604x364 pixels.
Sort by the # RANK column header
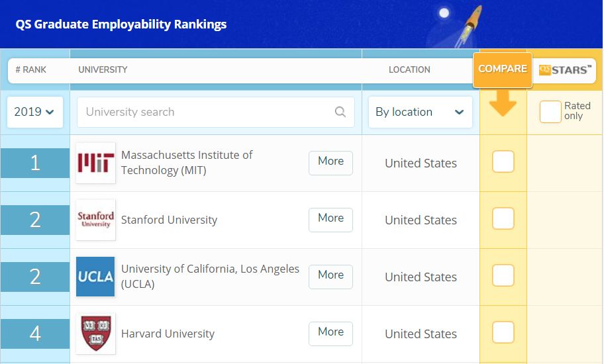coord(31,69)
